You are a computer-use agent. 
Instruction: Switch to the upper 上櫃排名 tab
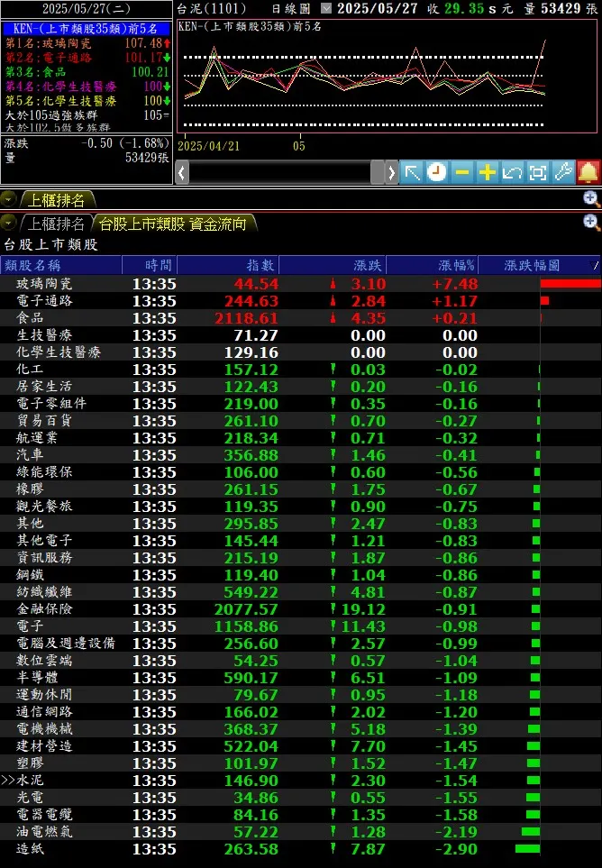pos(57,199)
